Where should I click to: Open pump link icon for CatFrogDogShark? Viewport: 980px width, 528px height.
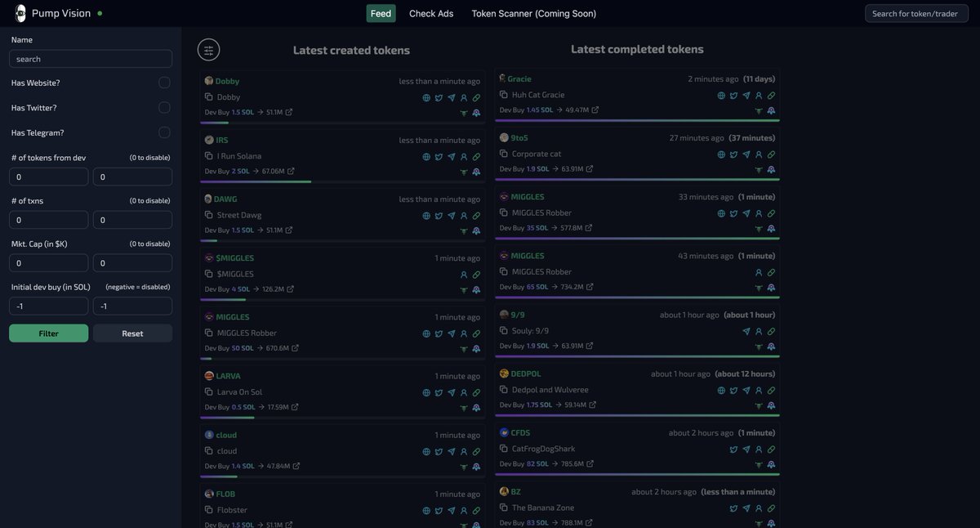[x=771, y=449]
